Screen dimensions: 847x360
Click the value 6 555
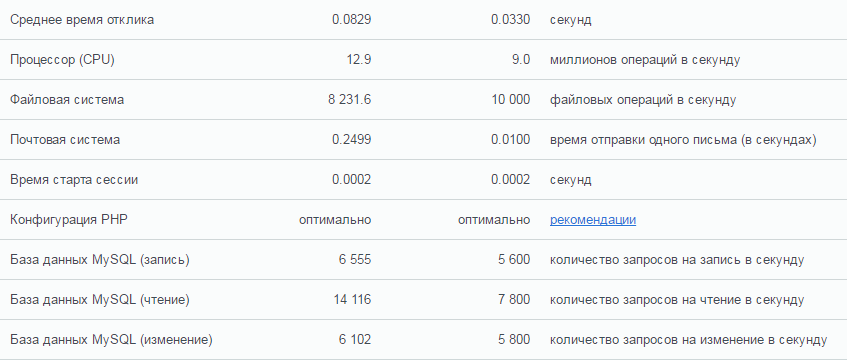tap(355, 260)
